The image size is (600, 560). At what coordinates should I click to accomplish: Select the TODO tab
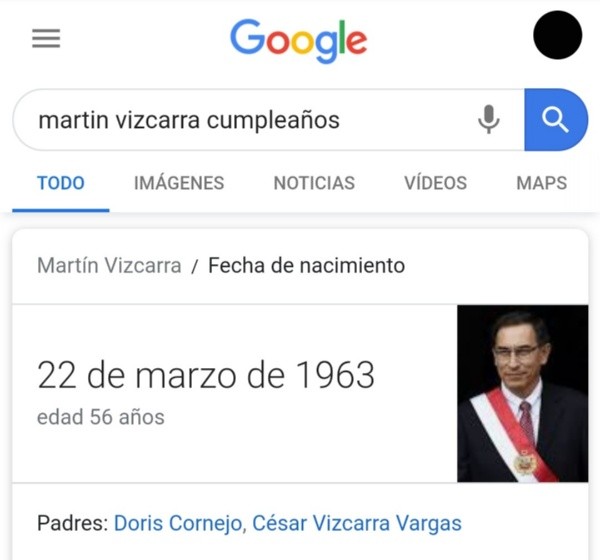[x=61, y=183]
